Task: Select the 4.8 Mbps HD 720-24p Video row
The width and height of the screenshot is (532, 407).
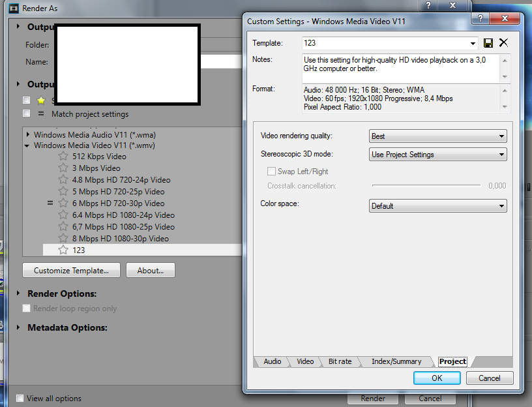Action: tap(121, 179)
